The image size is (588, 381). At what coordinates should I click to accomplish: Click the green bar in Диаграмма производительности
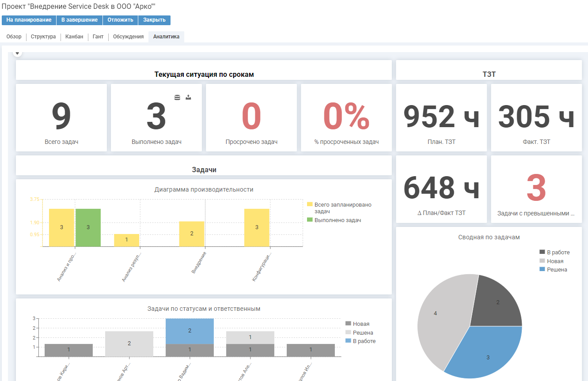click(x=88, y=227)
